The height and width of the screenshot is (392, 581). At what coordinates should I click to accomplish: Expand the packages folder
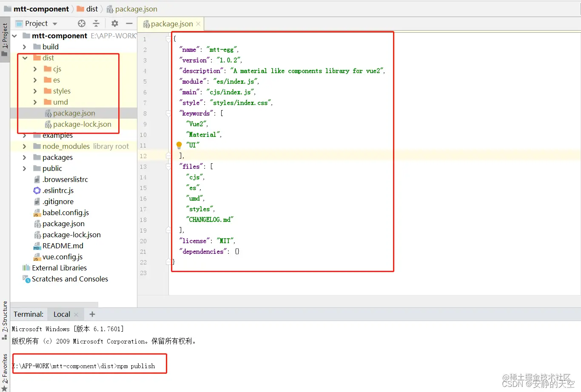24,157
